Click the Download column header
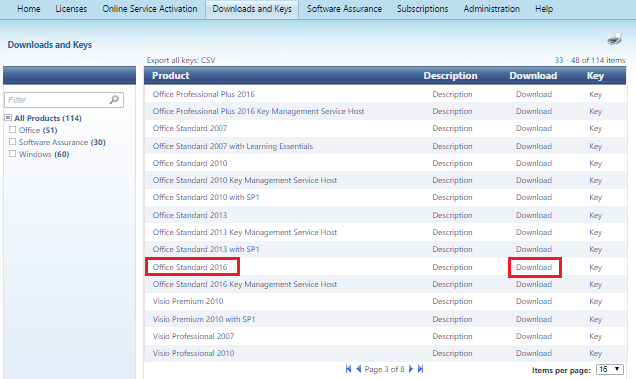The image size is (636, 379). pyautogui.click(x=533, y=75)
